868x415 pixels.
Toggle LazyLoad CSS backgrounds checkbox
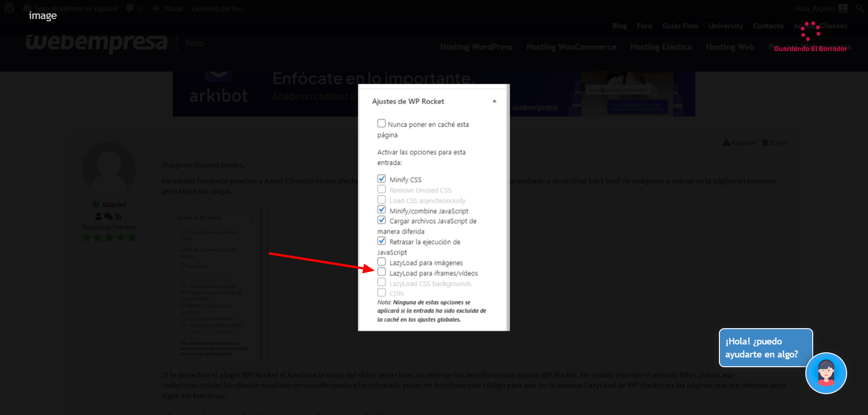pyautogui.click(x=381, y=282)
